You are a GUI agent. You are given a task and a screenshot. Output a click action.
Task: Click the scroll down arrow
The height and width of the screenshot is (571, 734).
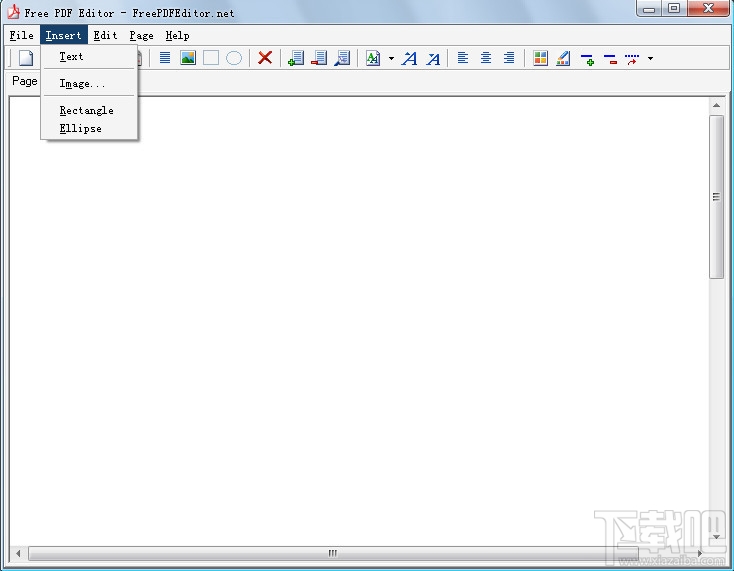(x=716, y=536)
